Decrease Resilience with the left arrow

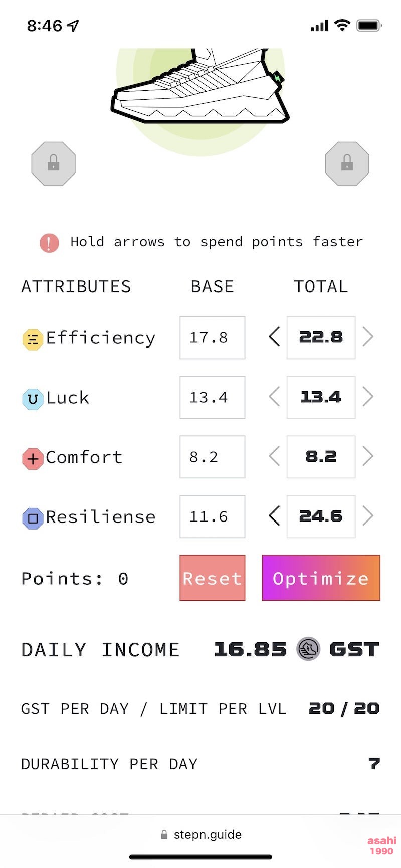point(274,516)
